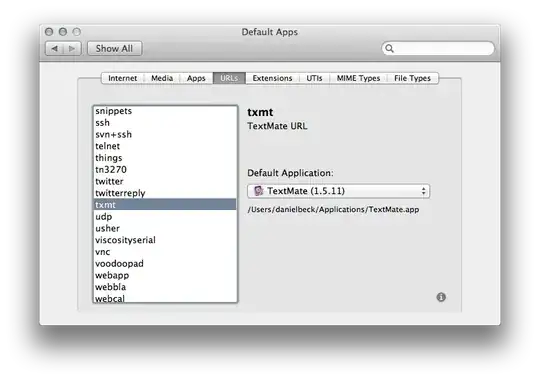Select usher in the URL list
Viewport: 540px width, 380px height.
click(165, 228)
